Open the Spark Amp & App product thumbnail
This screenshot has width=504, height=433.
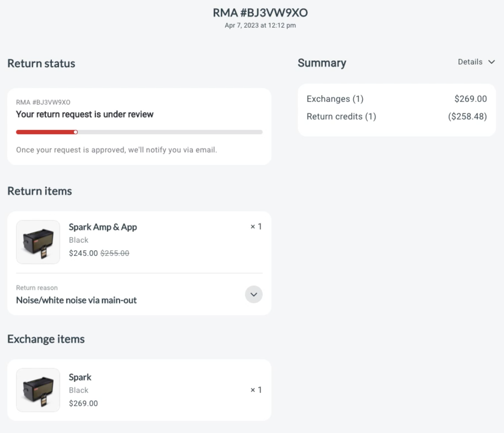point(38,242)
